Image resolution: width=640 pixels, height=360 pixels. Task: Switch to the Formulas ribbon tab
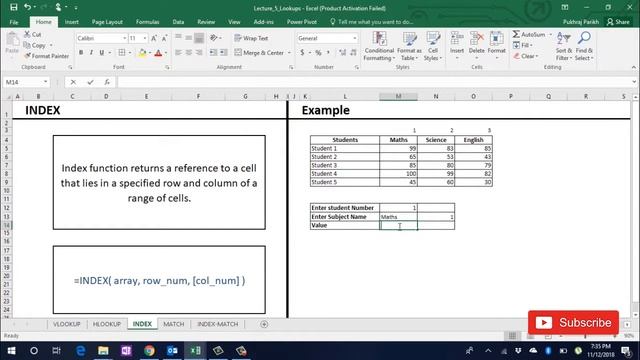point(147,22)
